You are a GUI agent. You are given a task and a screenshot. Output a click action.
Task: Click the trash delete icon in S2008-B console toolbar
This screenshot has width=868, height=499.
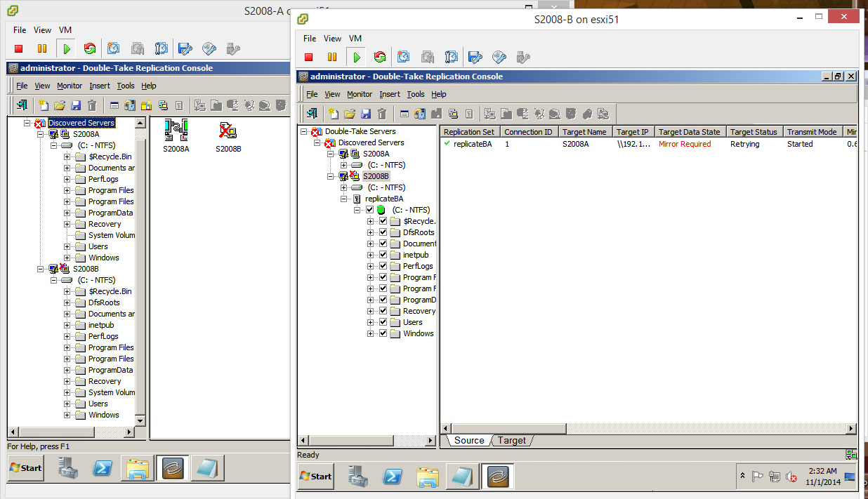coord(381,114)
